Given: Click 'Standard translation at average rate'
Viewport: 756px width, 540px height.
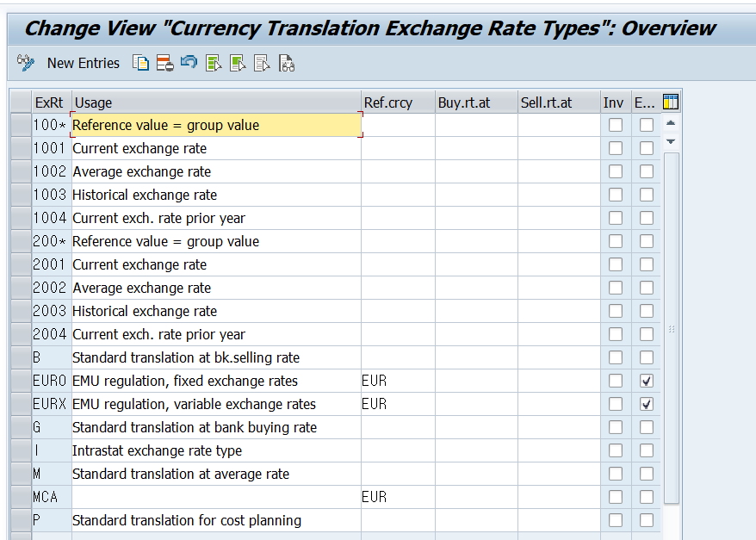Looking at the screenshot, I should [181, 474].
